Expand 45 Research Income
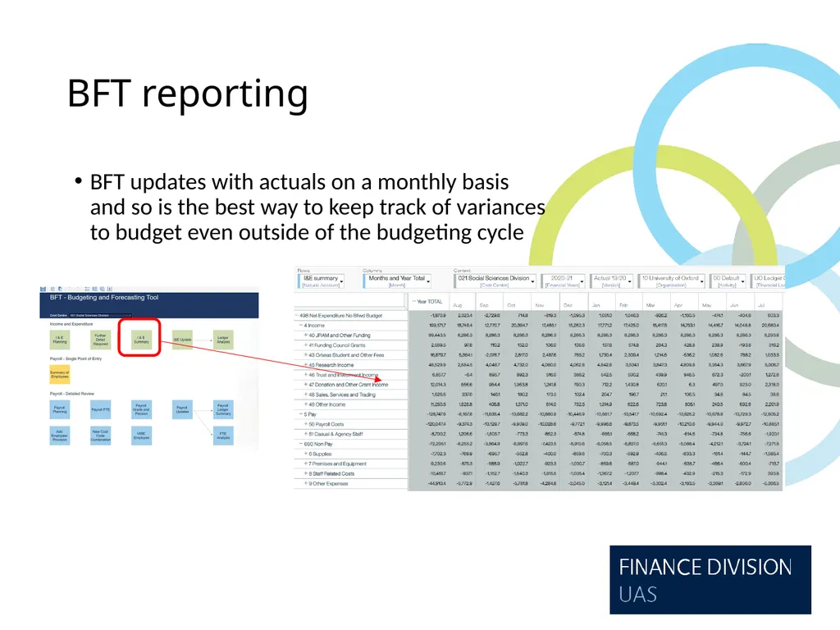Screen dimensions: 840x630 306,365
